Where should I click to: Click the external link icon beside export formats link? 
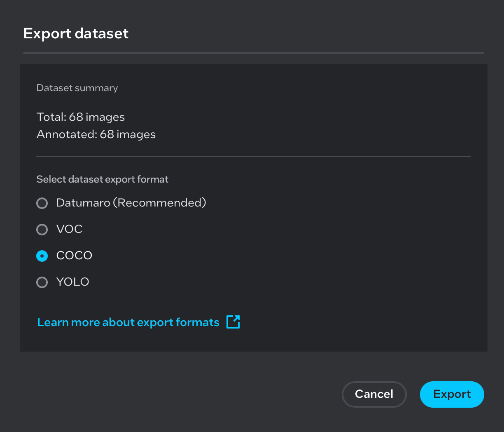[x=233, y=322]
